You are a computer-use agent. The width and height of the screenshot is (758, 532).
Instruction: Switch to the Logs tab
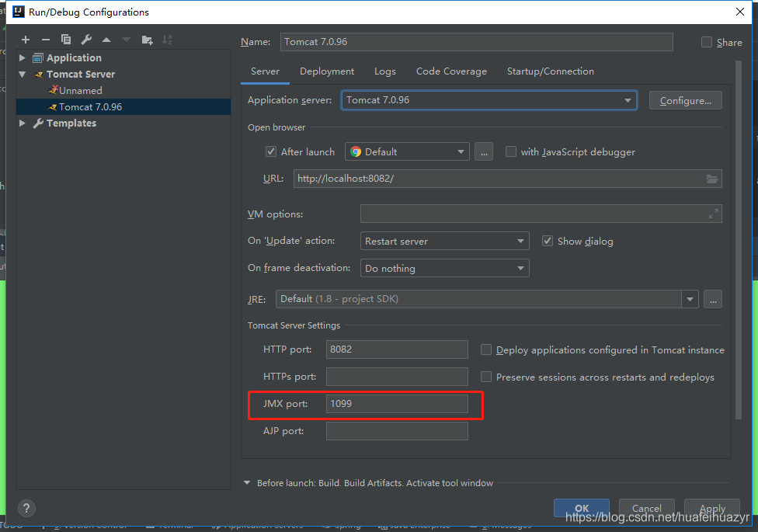pyautogui.click(x=384, y=71)
